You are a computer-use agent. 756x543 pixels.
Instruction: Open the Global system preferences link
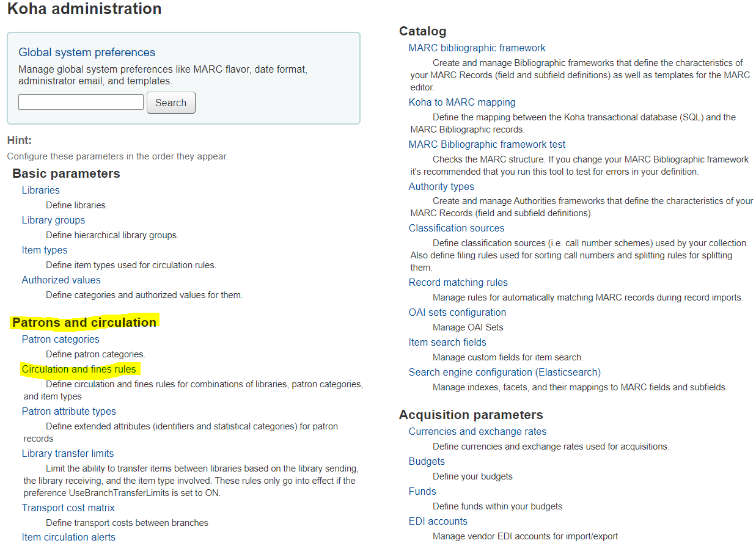[x=87, y=53]
